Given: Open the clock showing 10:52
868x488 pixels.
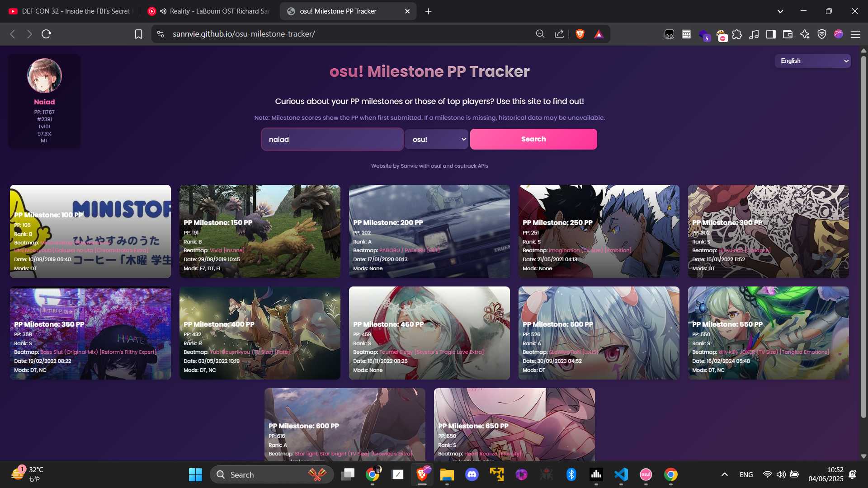Looking at the screenshot, I should point(826,474).
